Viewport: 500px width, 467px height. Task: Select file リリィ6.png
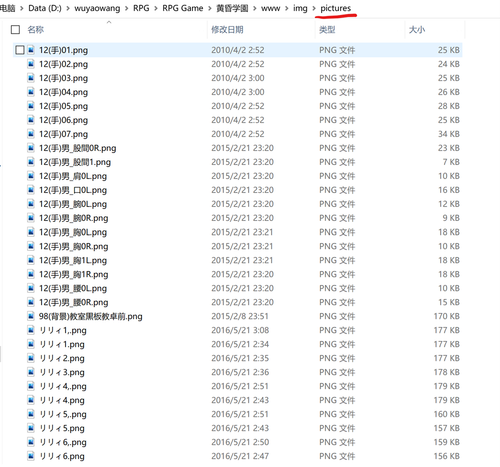[x=62, y=456]
